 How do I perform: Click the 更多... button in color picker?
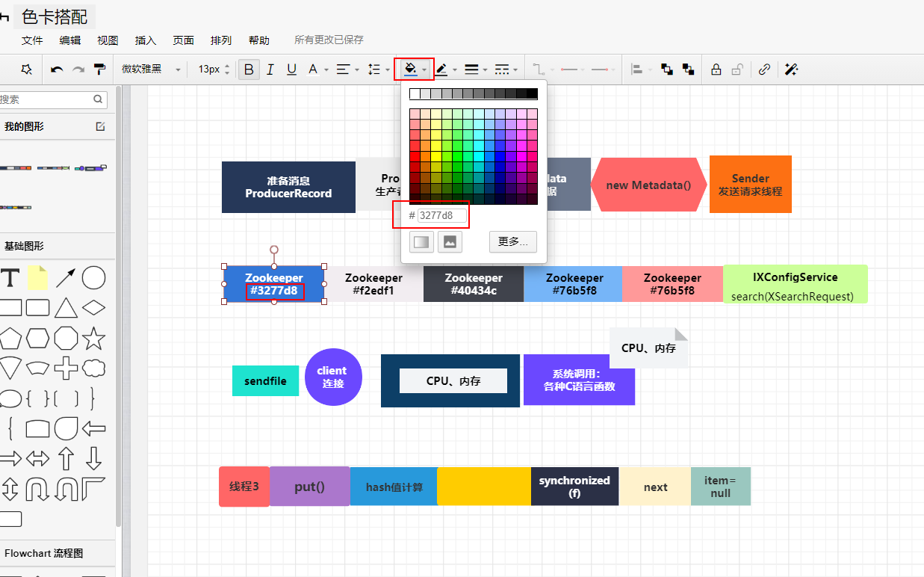(512, 241)
